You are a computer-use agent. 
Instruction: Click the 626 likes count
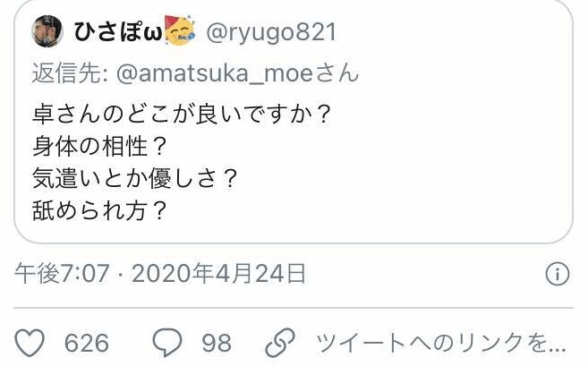(x=87, y=343)
